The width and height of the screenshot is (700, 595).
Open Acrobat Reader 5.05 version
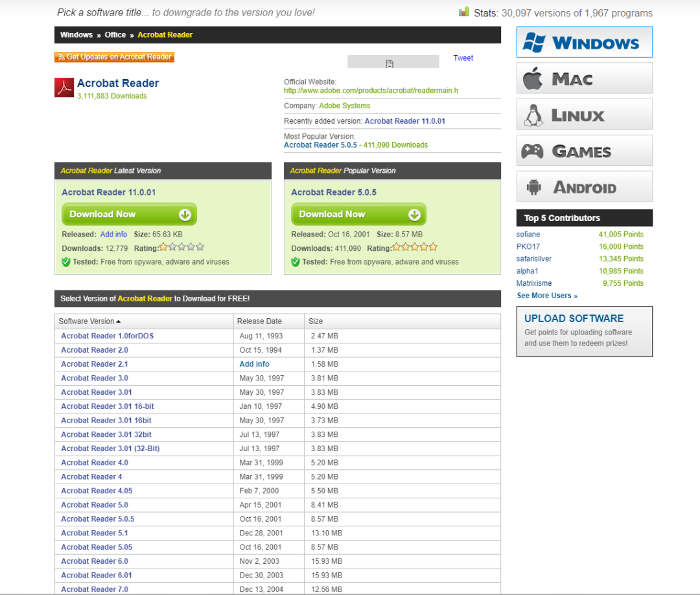[97, 547]
